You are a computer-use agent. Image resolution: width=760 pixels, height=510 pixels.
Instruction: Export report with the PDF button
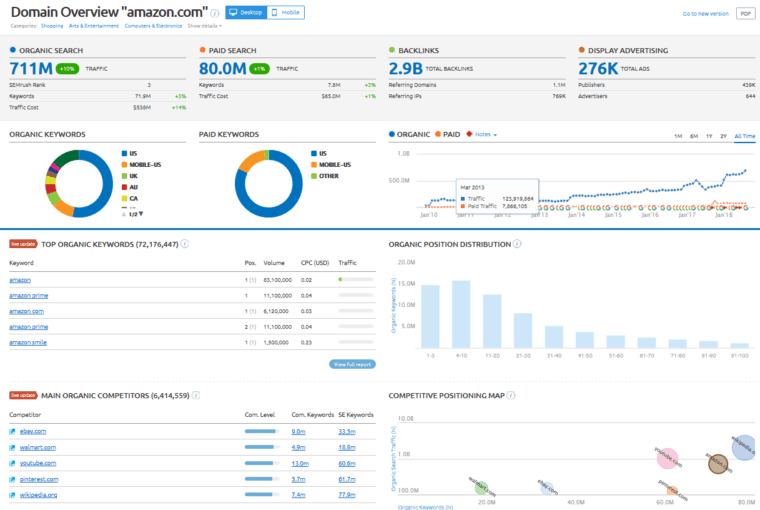point(745,14)
